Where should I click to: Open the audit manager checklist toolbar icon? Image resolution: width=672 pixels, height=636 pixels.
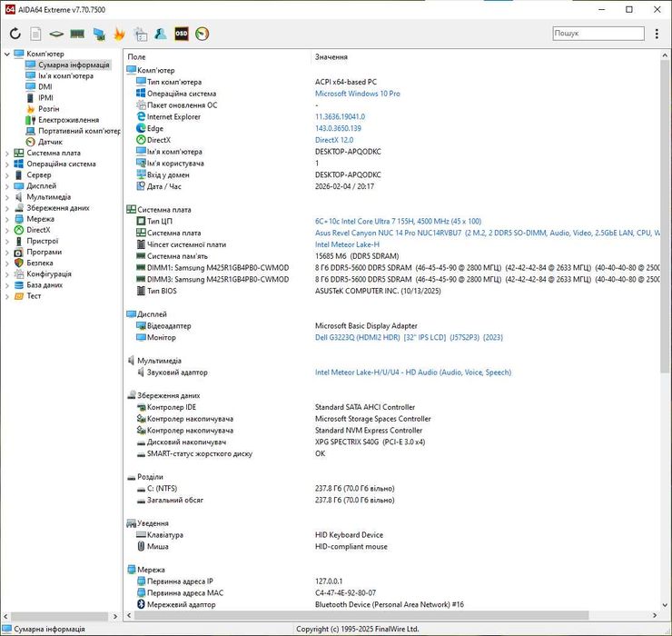140,34
